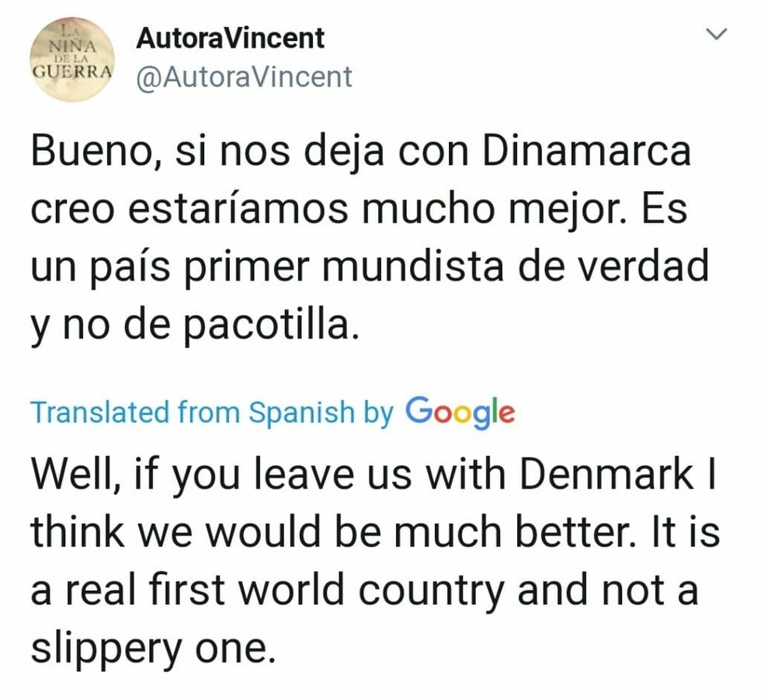Click the Google logo
This screenshot has height=700, width=761.
[x=460, y=411]
